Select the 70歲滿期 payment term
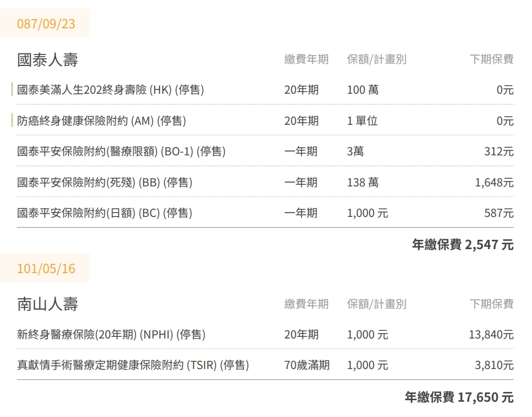Screen dimensions: 532x417 (x=307, y=365)
